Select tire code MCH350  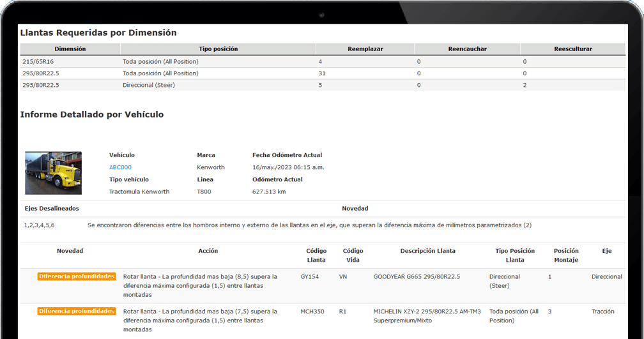[x=312, y=312]
